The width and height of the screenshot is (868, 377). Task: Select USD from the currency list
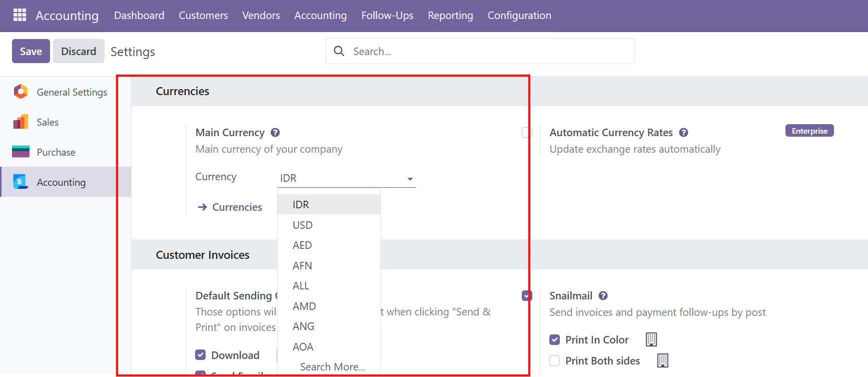click(x=303, y=225)
